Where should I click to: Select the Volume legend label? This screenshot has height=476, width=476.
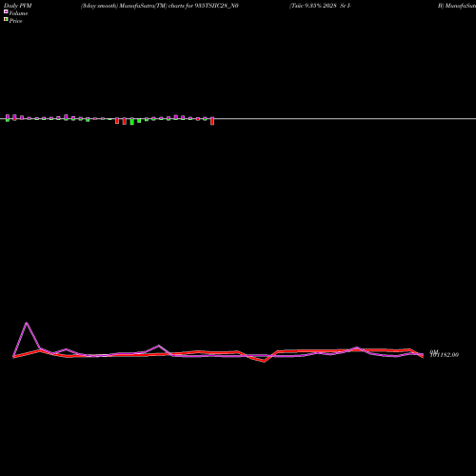click(18, 13)
